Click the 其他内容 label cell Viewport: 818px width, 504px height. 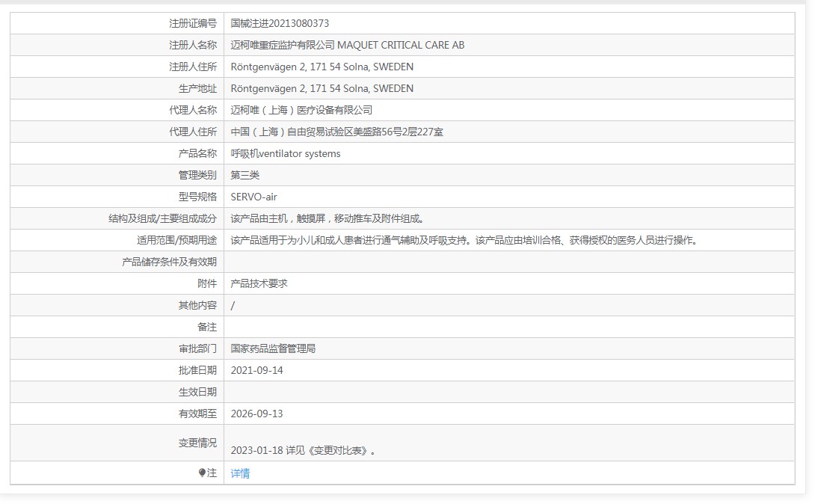point(117,305)
